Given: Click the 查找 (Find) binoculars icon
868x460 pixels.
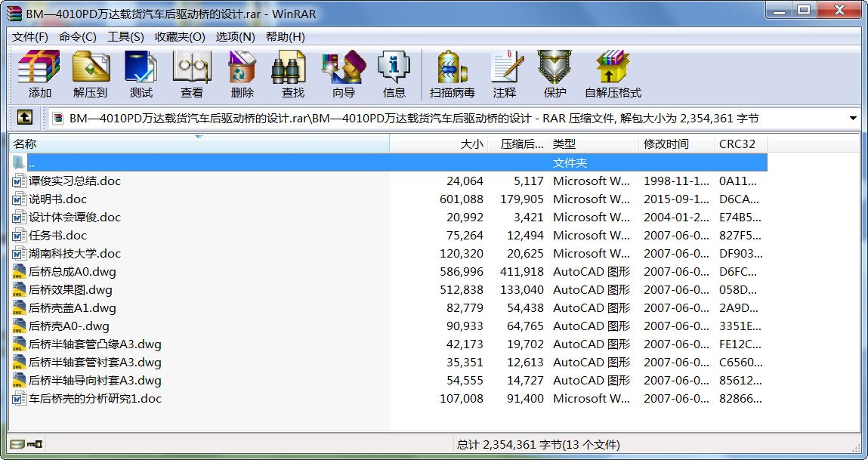Looking at the screenshot, I should (x=289, y=67).
